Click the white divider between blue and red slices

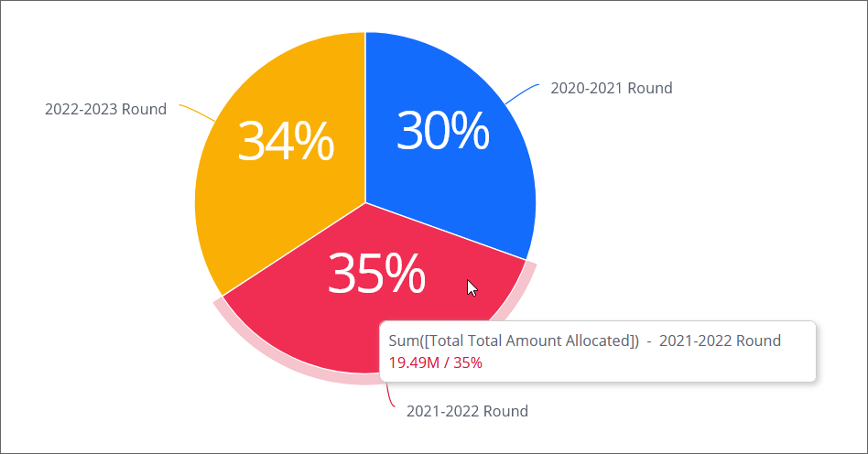pos(449,232)
